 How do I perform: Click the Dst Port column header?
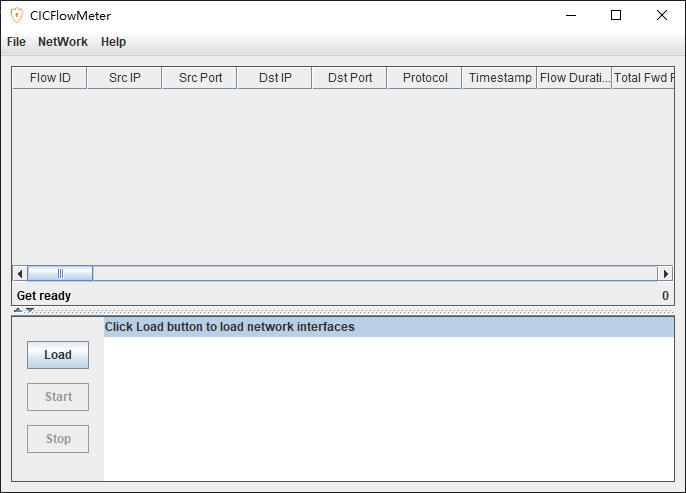[350, 78]
